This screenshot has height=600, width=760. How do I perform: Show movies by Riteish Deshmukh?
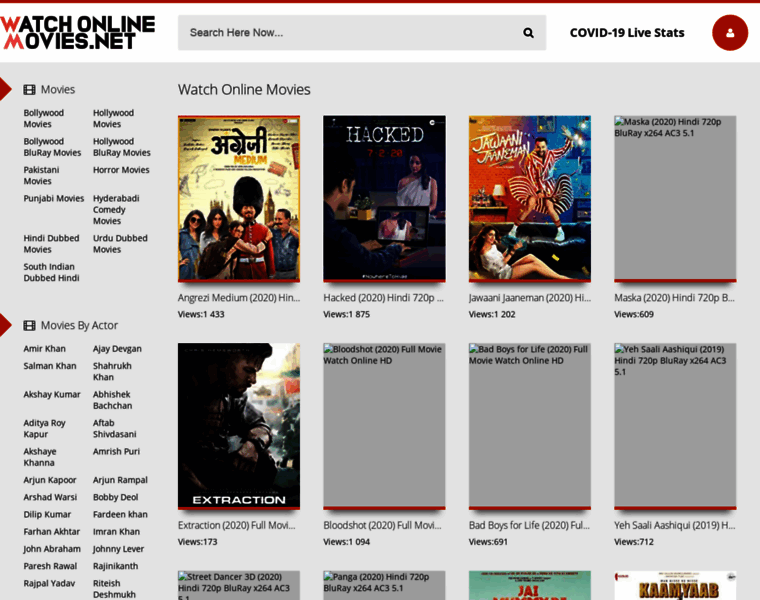pyautogui.click(x=114, y=589)
